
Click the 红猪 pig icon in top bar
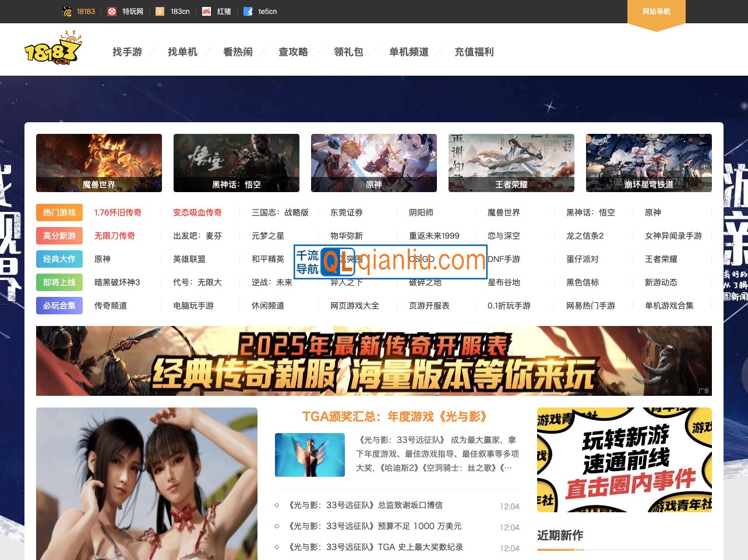[205, 11]
